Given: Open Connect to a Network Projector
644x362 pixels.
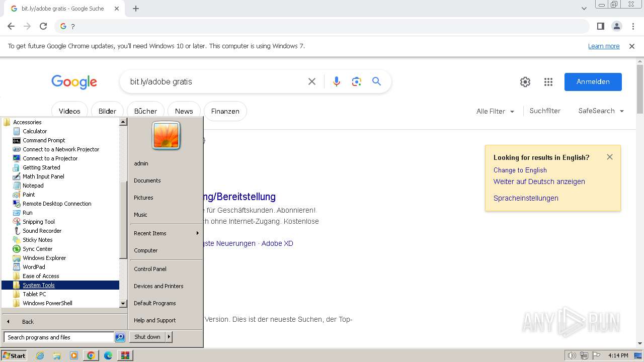Looking at the screenshot, I should pyautogui.click(x=61, y=149).
